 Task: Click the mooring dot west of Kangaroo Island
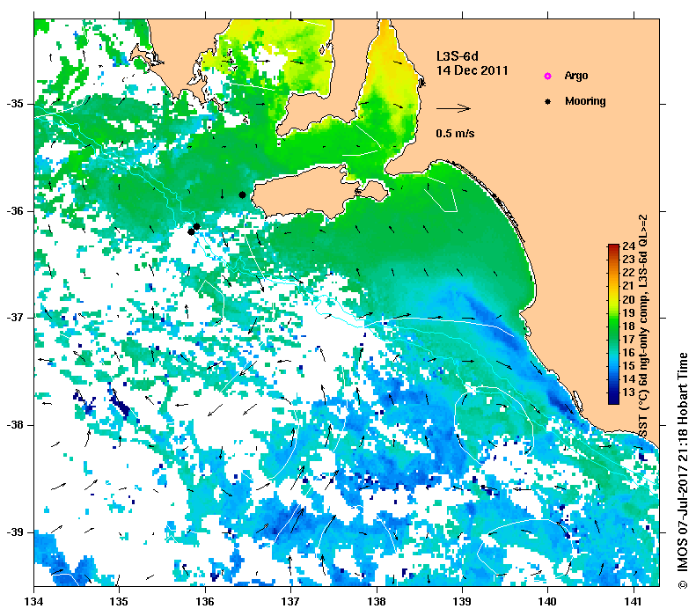coord(242,194)
